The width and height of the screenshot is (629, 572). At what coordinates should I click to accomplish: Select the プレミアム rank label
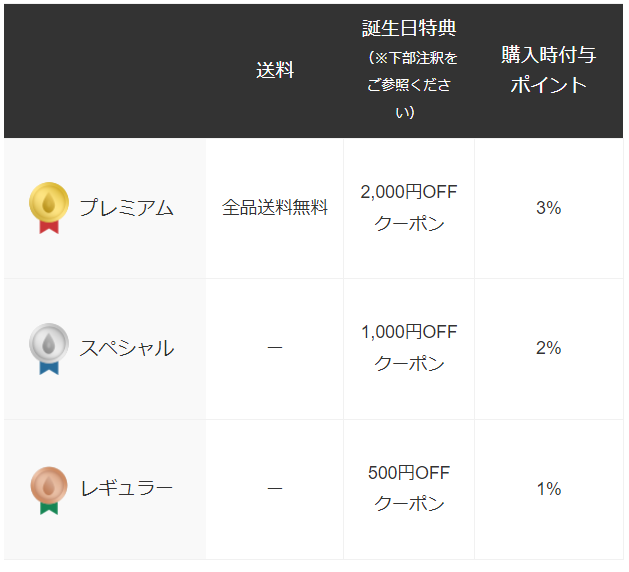[x=126, y=208]
